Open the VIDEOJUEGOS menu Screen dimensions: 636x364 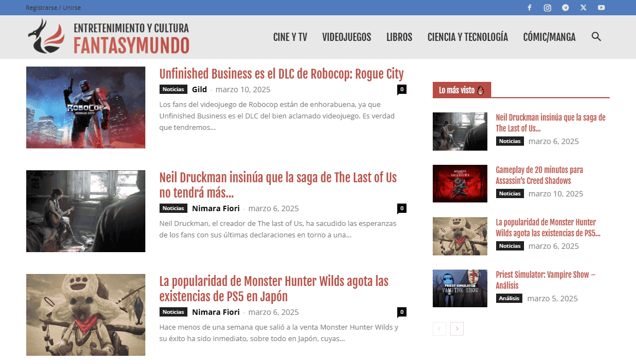346,37
